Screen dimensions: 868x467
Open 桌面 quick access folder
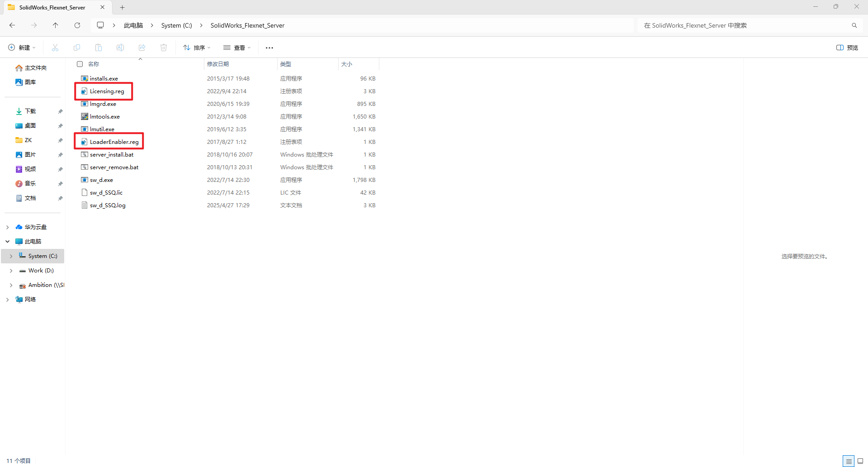point(26,126)
